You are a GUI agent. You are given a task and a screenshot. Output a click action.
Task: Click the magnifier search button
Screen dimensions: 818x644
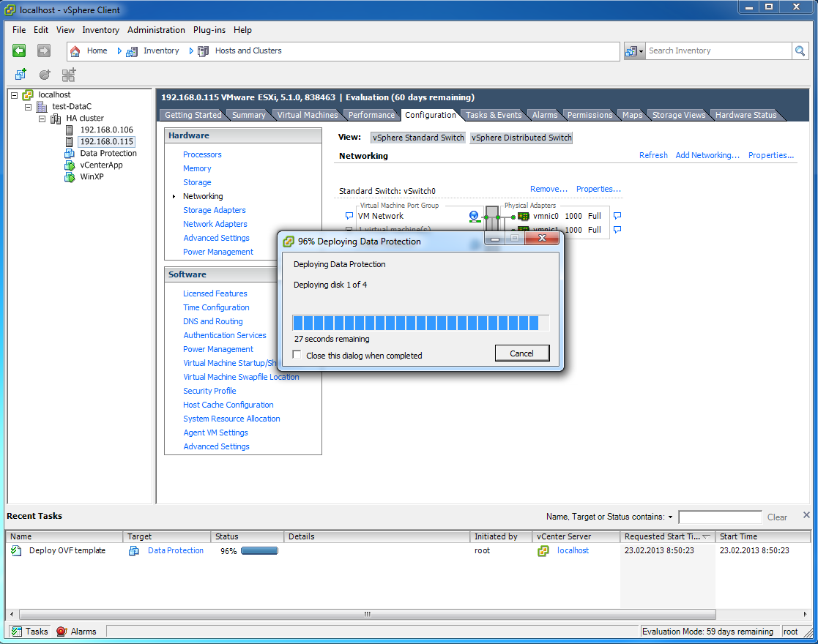(800, 50)
